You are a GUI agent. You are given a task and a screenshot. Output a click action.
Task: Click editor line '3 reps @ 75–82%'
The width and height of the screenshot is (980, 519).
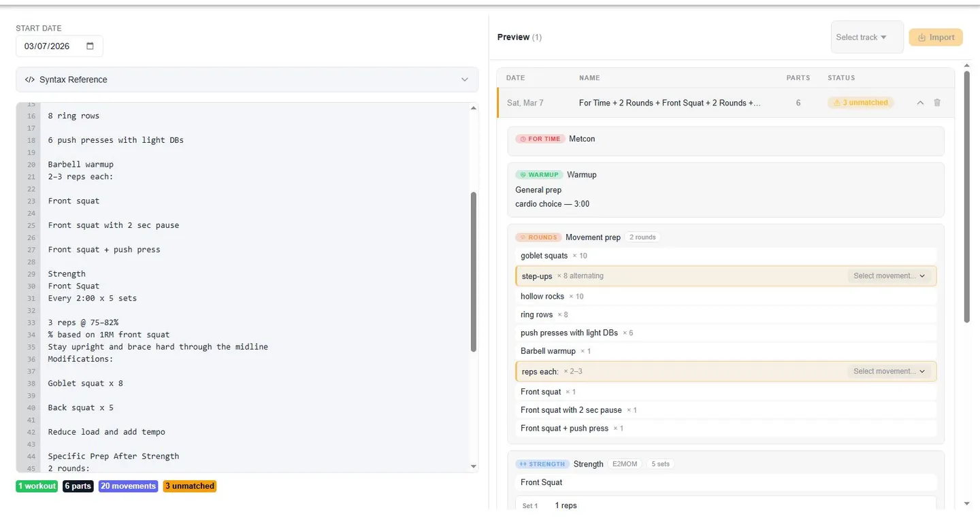pos(83,322)
